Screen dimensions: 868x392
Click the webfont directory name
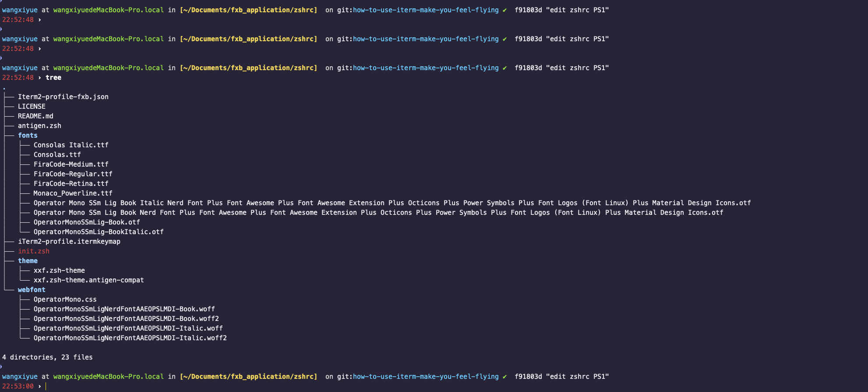[x=32, y=290]
